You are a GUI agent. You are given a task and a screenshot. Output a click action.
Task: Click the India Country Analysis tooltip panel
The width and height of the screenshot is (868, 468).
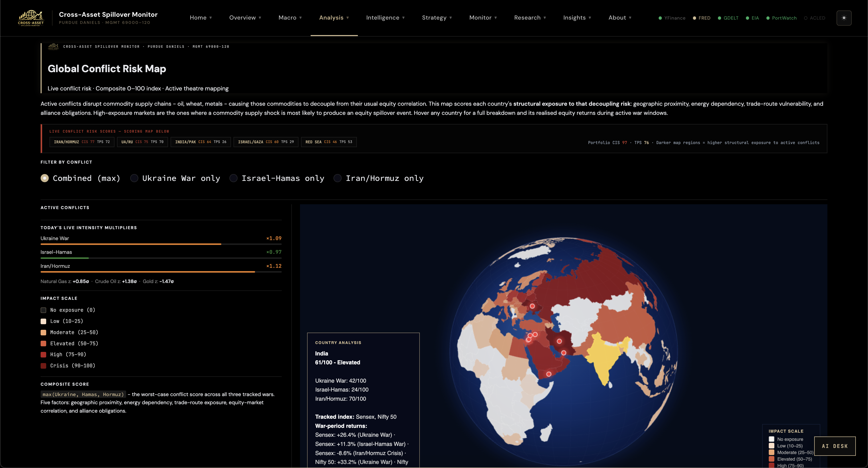pyautogui.click(x=363, y=400)
